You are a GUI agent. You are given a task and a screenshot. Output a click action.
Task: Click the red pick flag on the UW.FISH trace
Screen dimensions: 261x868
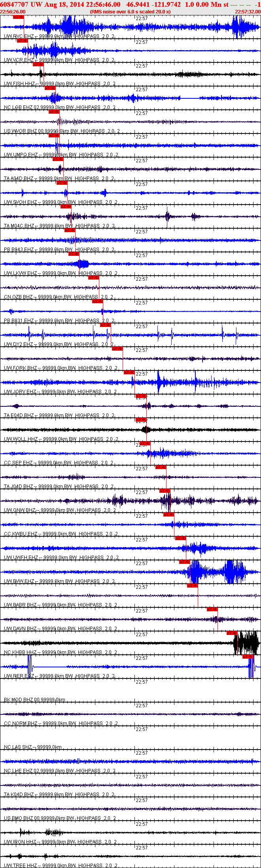(38, 64)
